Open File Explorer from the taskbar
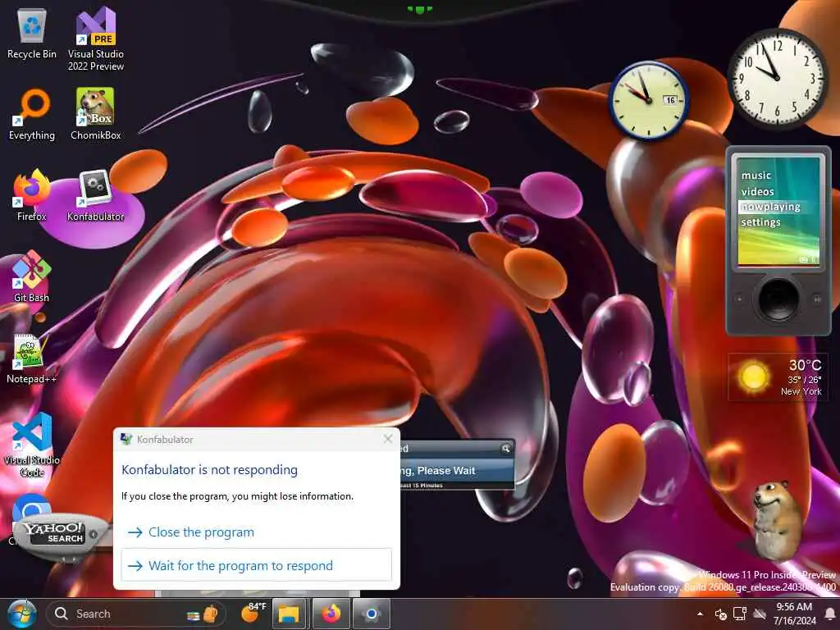Image resolution: width=840 pixels, height=630 pixels. pyautogui.click(x=289, y=614)
